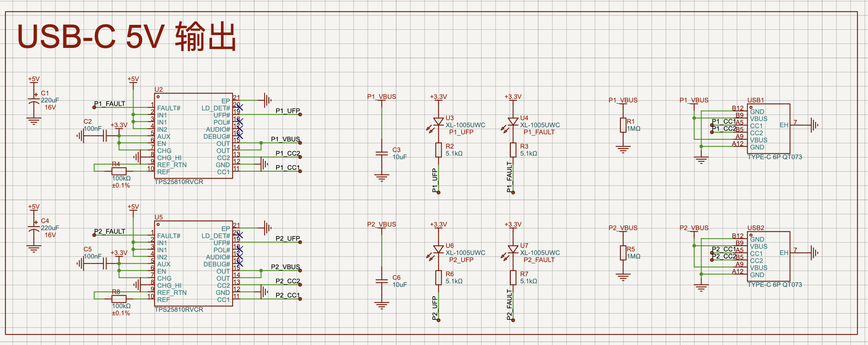Click the ground symbol at U2 EP pin 21
This screenshot has width=868, height=345.
tap(267, 100)
